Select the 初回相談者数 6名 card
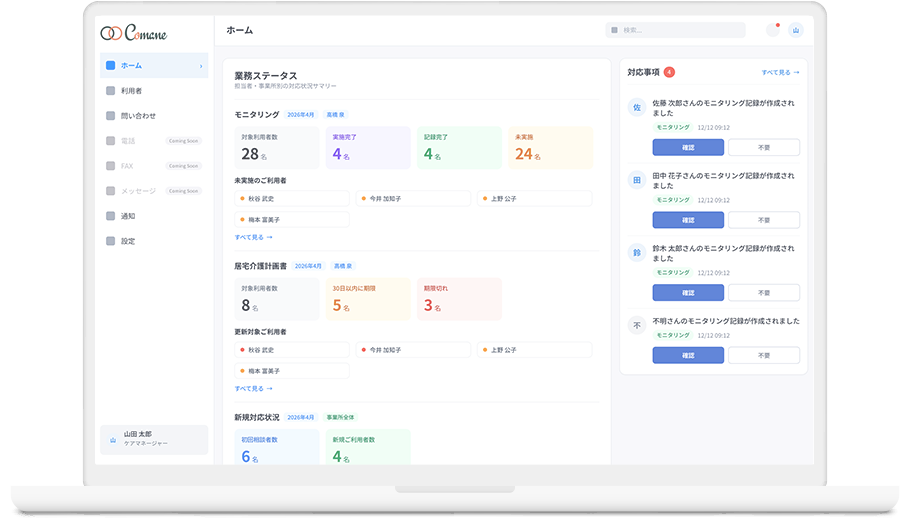This screenshot has width=910, height=520. click(277, 447)
